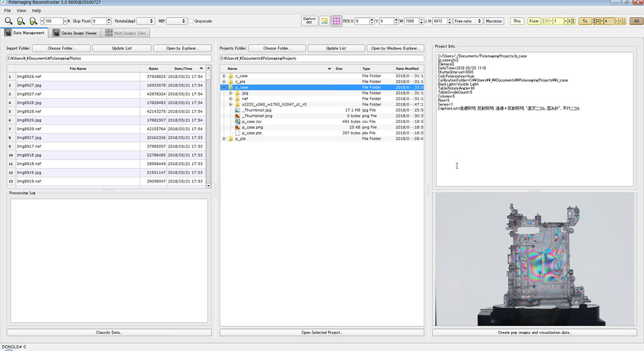Click the magnifier reset-zoom icon
Screen dimensions: 644x351
click(x=8, y=21)
